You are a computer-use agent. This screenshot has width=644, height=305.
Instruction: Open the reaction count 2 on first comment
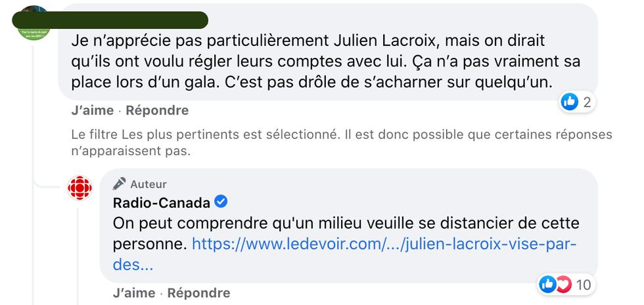tap(587, 102)
